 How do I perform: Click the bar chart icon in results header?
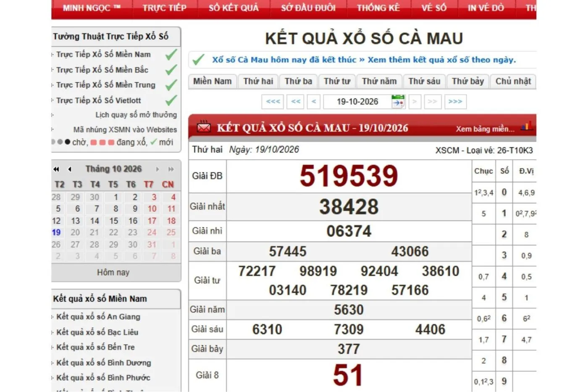point(527,126)
